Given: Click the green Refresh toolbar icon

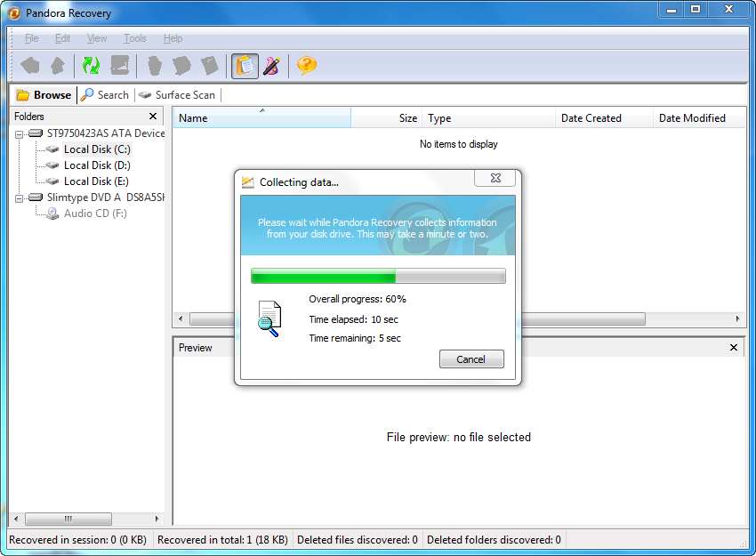Looking at the screenshot, I should tap(91, 65).
